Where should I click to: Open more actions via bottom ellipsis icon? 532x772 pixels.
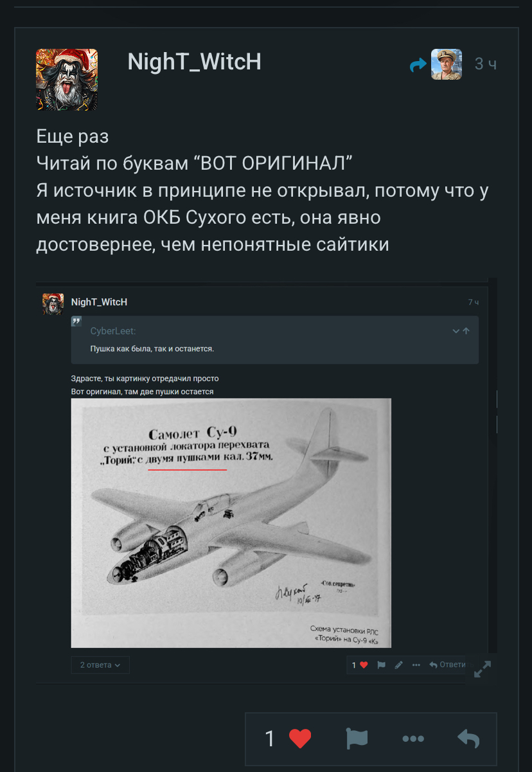[413, 739]
